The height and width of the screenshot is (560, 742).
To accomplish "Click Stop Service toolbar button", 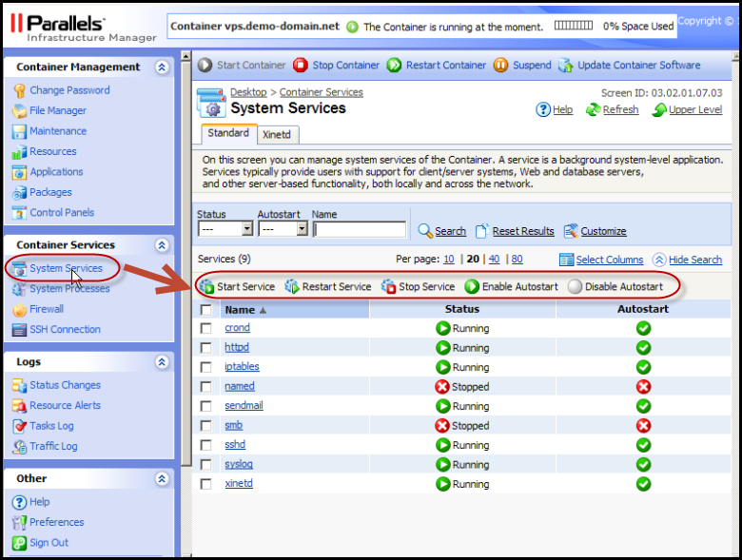I will click(418, 286).
